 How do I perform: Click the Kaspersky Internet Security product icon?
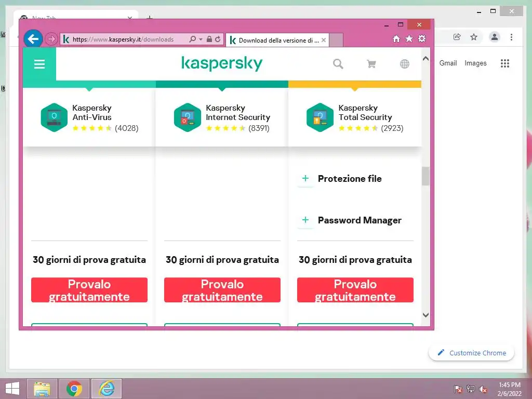coord(187,117)
